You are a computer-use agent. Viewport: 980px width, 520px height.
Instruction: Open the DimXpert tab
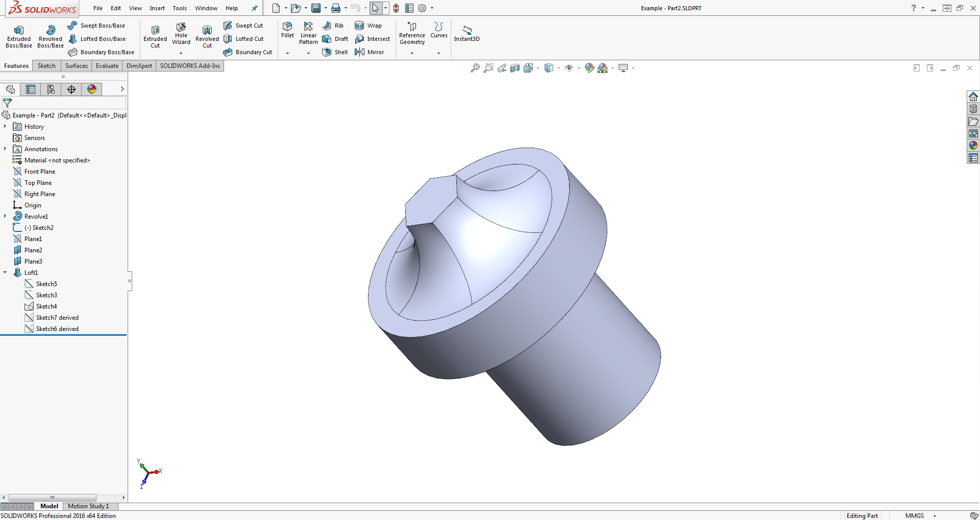pyautogui.click(x=139, y=66)
